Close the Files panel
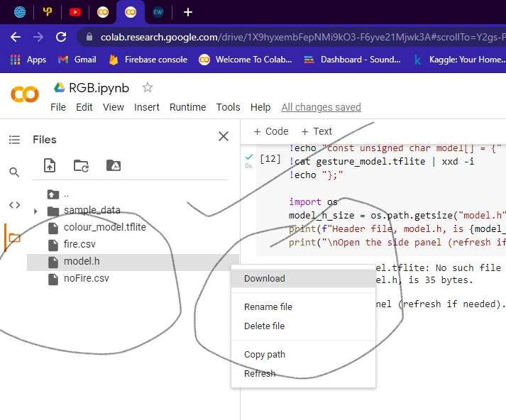The height and width of the screenshot is (420, 506). click(224, 136)
